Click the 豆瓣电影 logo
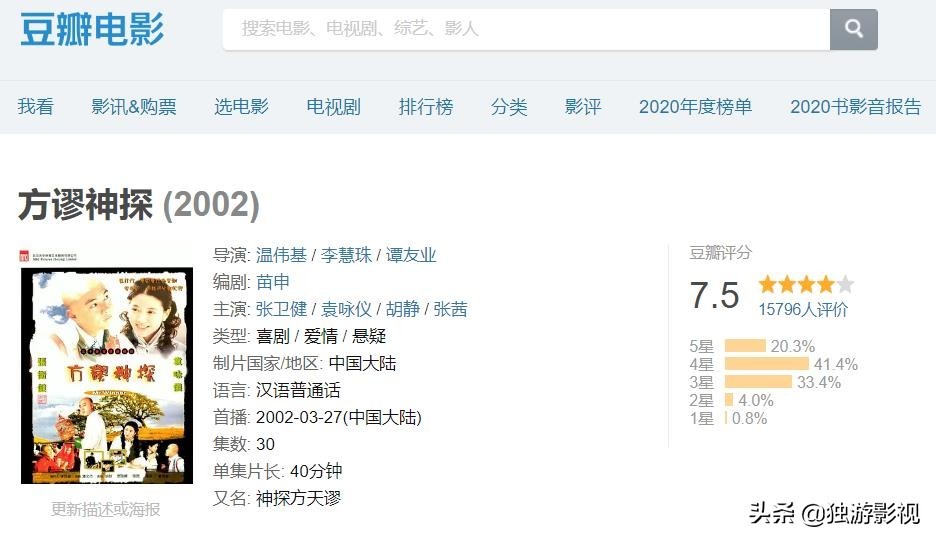This screenshot has width=936, height=541. pyautogui.click(x=92, y=29)
